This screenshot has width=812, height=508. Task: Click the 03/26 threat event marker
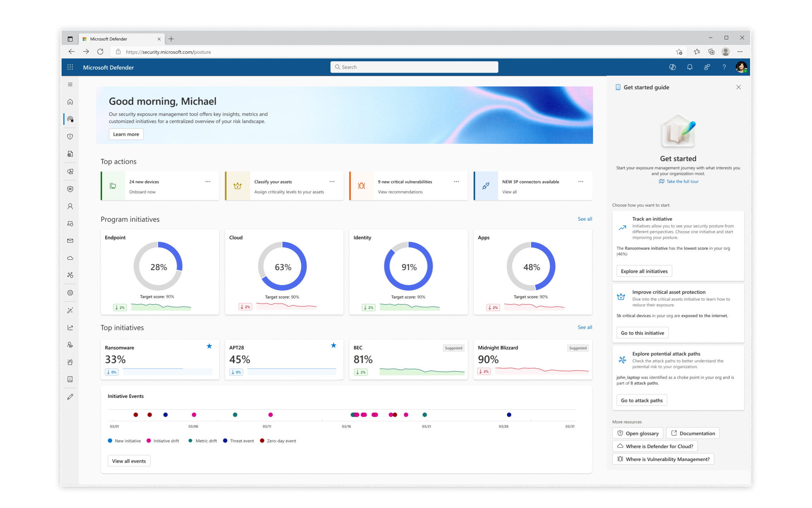tap(509, 415)
